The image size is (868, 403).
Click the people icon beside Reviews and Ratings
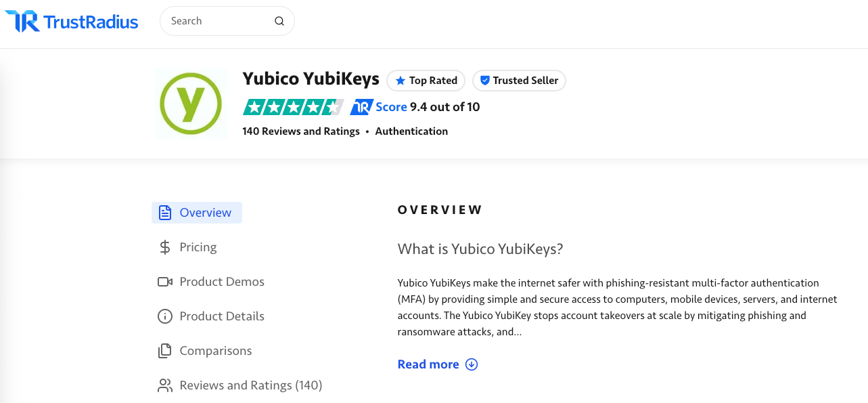(165, 385)
